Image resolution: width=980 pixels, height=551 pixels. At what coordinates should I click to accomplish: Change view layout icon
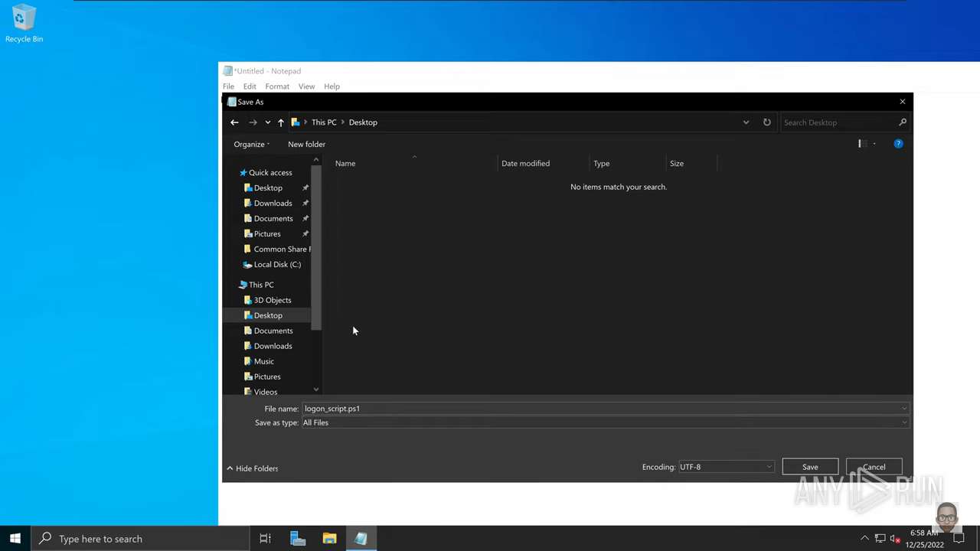pos(861,144)
